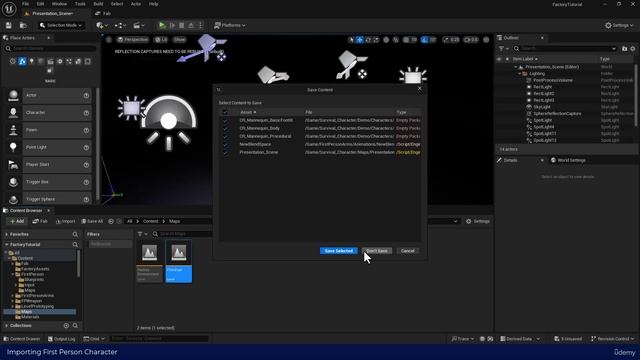
Task: Uncheck the CR_Mannequin_Procedural asset row
Action: [225, 136]
